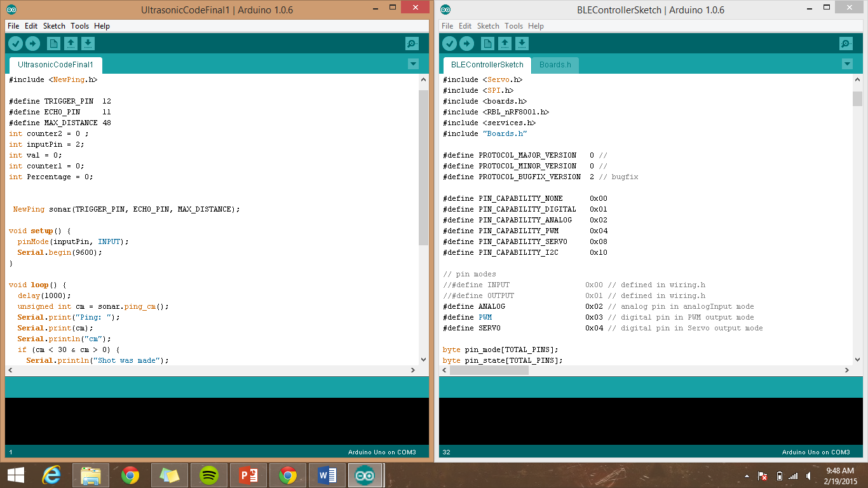This screenshot has height=488, width=868.
Task: Click Save sketch icon in BLEControllerSketch window
Action: [522, 43]
